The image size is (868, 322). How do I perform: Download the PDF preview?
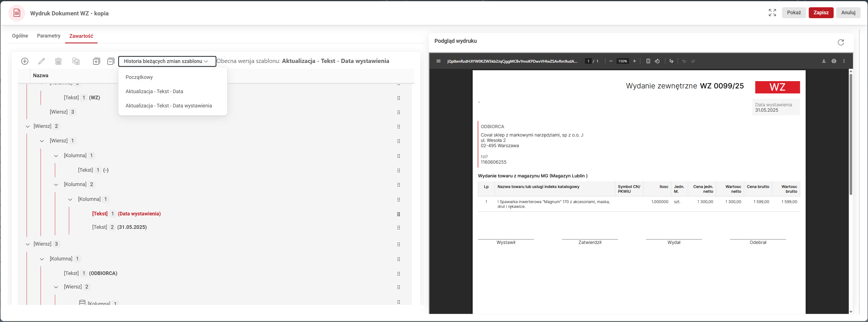click(x=823, y=61)
